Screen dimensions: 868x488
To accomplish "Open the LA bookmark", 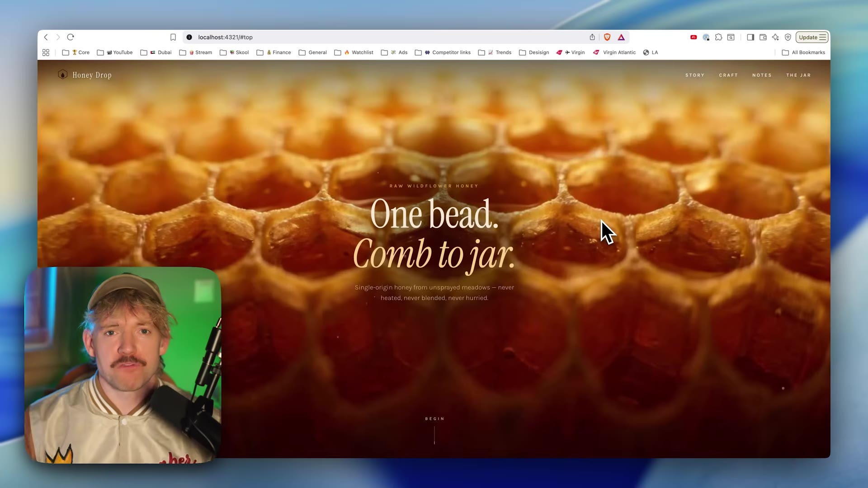I will pyautogui.click(x=651, y=52).
